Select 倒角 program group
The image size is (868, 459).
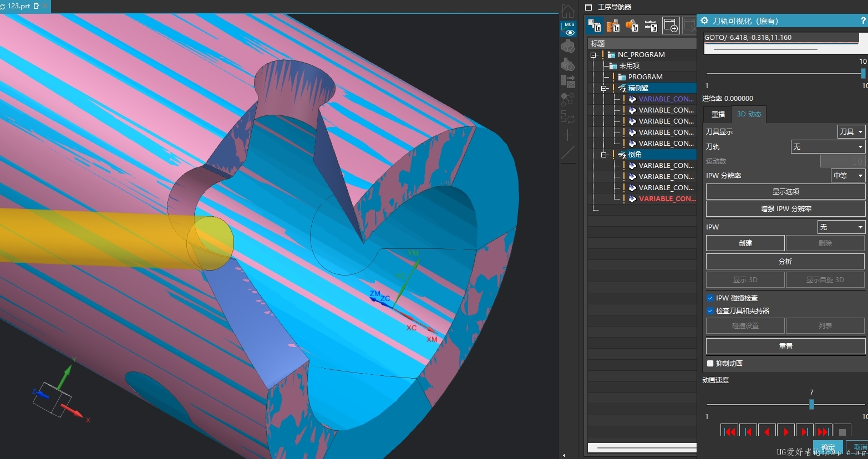coord(642,155)
